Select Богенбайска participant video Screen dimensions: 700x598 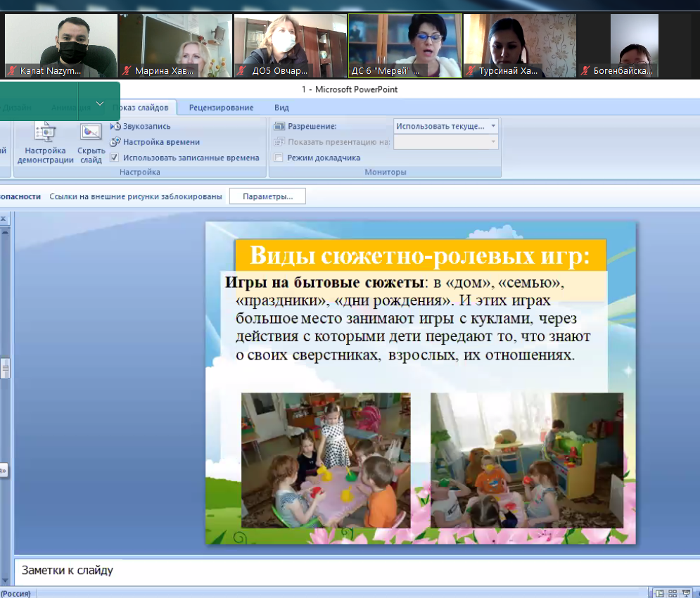[635, 46]
